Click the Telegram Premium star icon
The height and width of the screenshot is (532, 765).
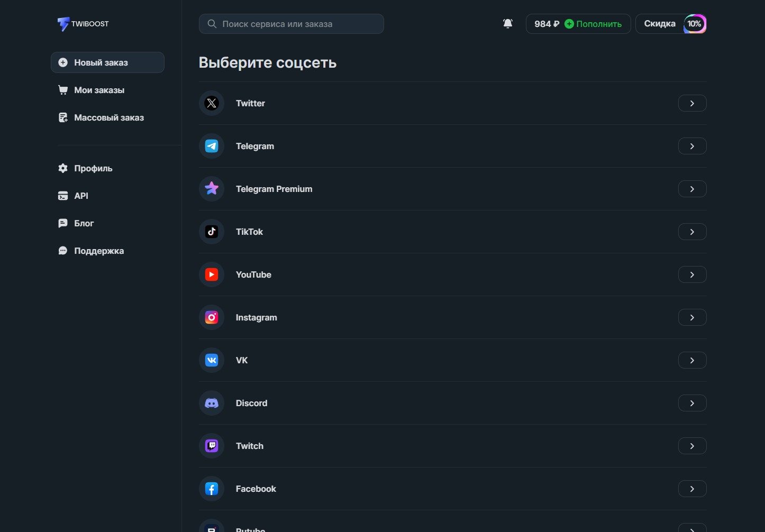click(x=212, y=189)
